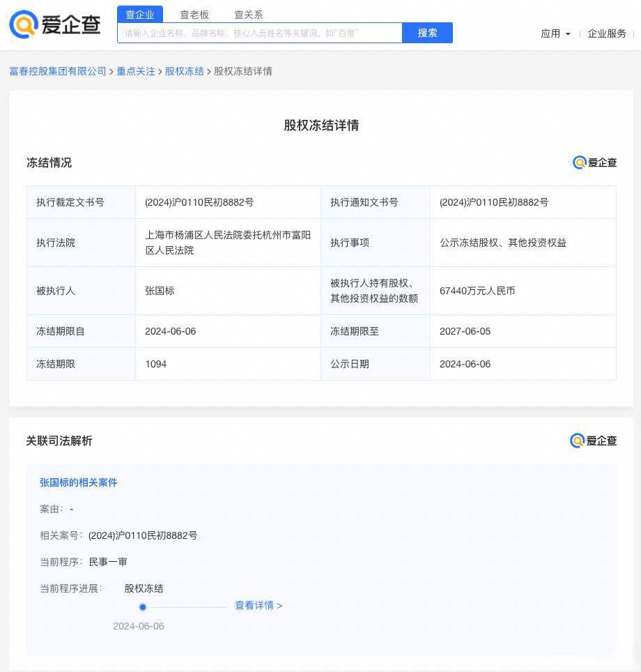The width and height of the screenshot is (641, 672).
Task: Open the 企业服务 menu
Action: point(607,33)
